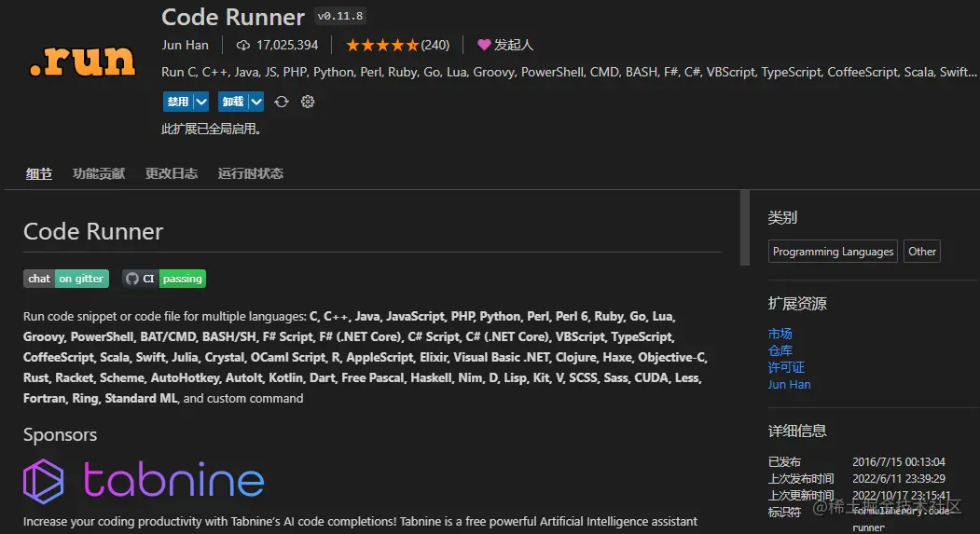Open the 市场 marketplace link
The image size is (980, 534).
tap(780, 334)
